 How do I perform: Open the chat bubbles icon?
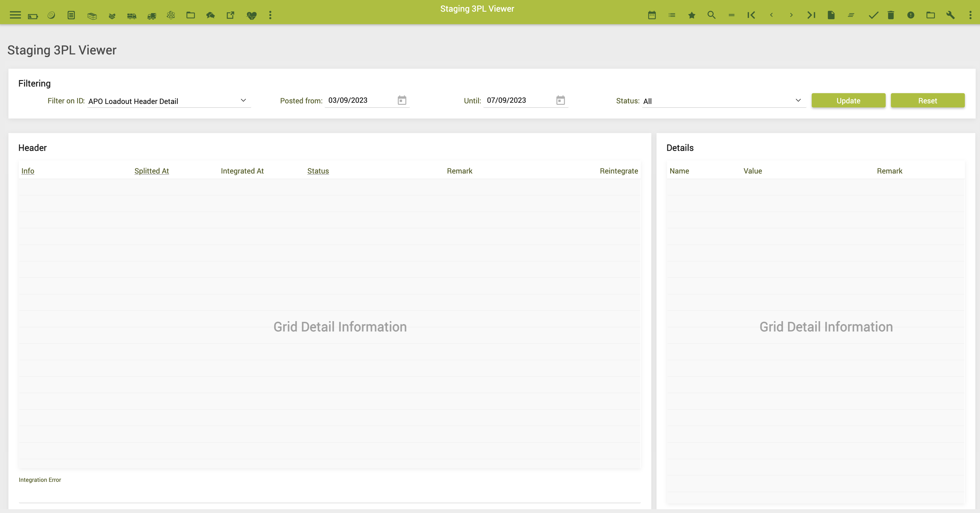click(x=210, y=15)
